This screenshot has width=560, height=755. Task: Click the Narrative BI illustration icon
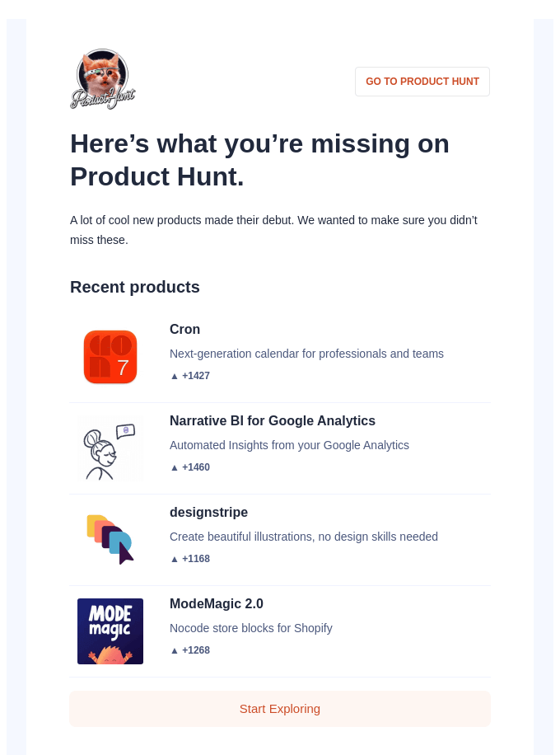[x=110, y=448]
